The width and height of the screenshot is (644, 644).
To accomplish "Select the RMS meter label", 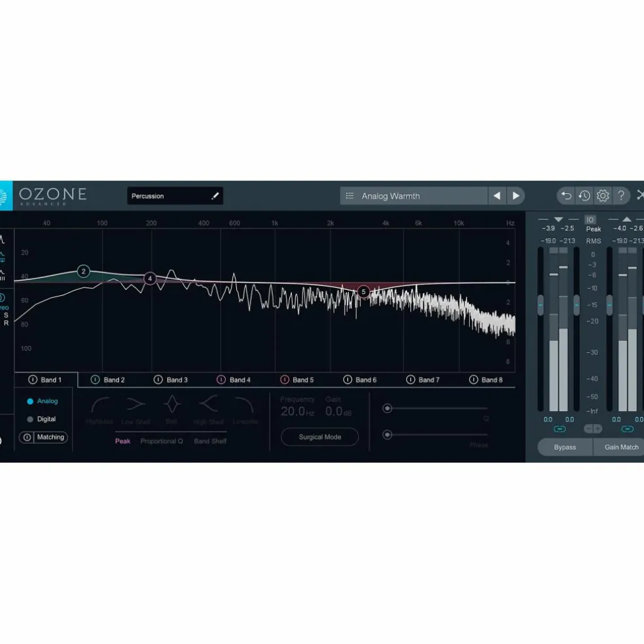I will 593,241.
